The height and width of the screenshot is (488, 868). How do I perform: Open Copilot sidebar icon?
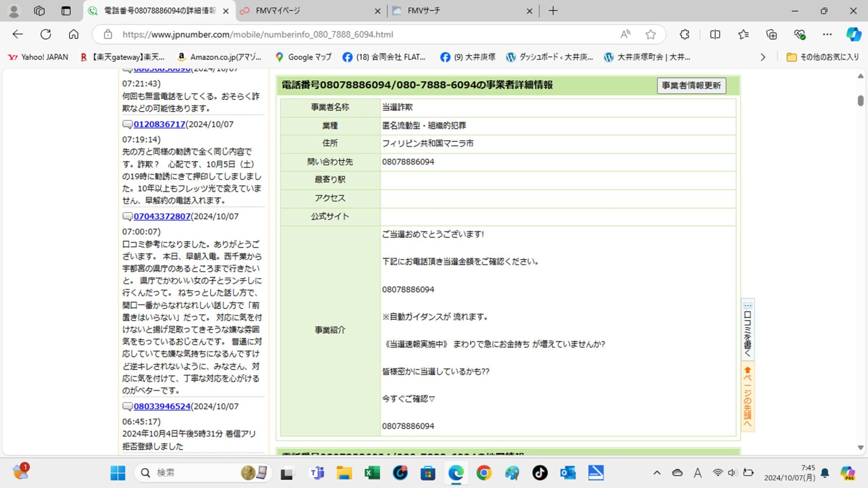[x=853, y=34]
